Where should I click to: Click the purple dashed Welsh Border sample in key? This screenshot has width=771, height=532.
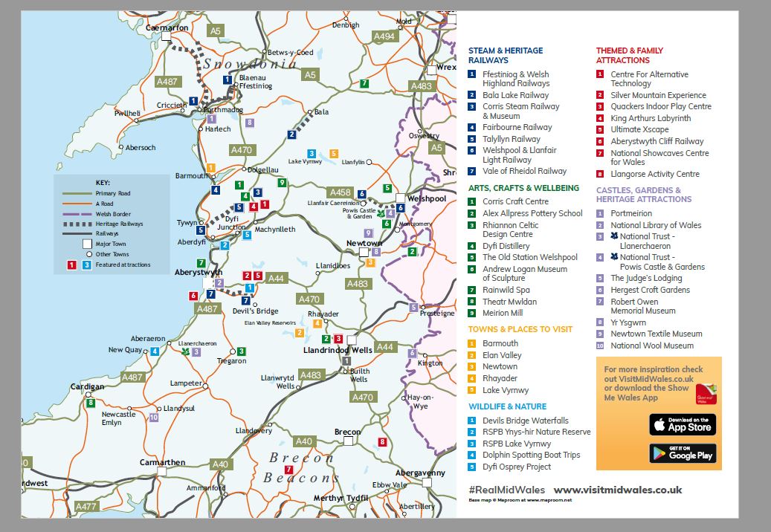pos(77,214)
